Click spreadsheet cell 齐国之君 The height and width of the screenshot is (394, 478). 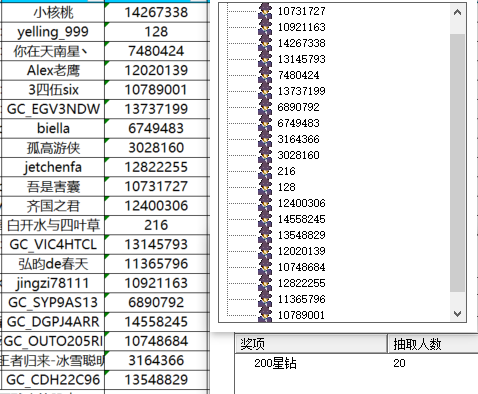53,206
